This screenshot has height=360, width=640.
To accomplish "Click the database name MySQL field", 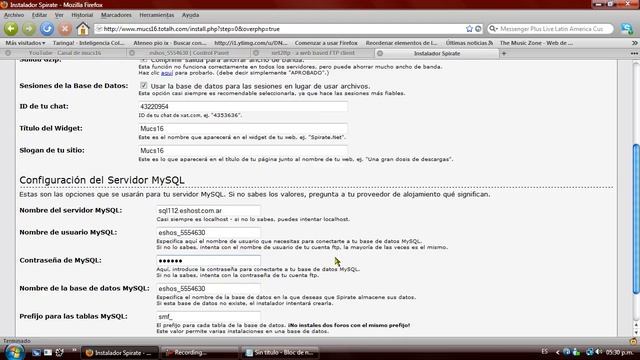I will (x=208, y=289).
